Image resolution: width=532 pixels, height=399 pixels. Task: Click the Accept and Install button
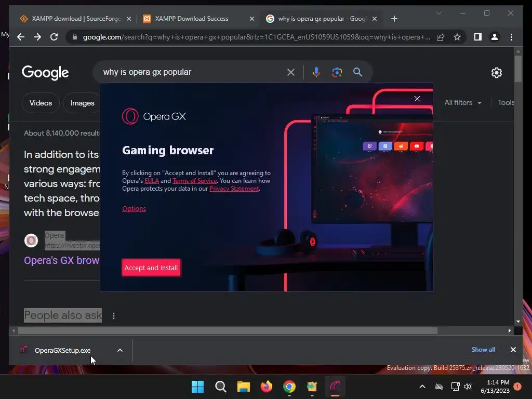click(151, 268)
